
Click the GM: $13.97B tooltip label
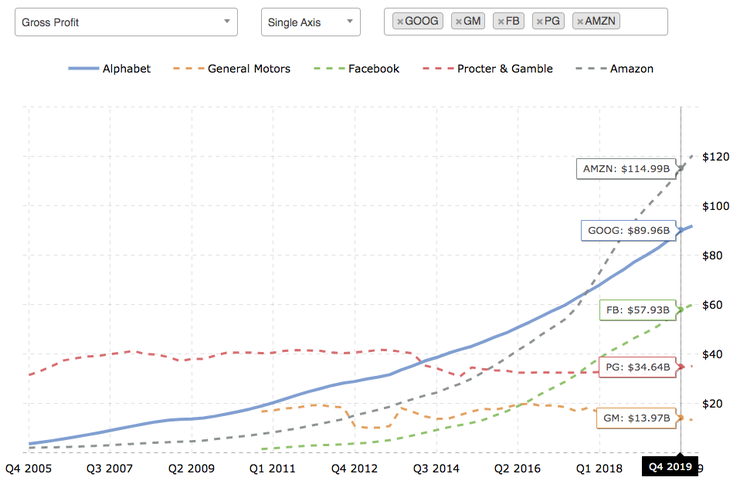(x=636, y=418)
